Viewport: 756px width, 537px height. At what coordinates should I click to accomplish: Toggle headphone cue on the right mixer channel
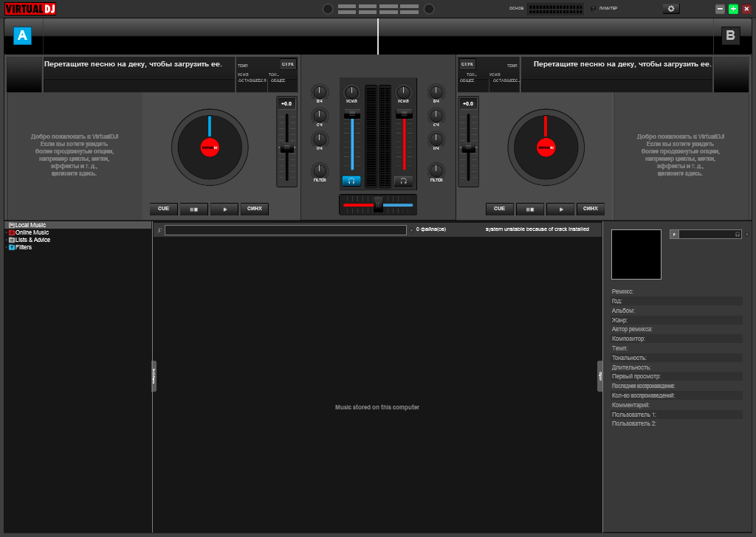pos(404,180)
